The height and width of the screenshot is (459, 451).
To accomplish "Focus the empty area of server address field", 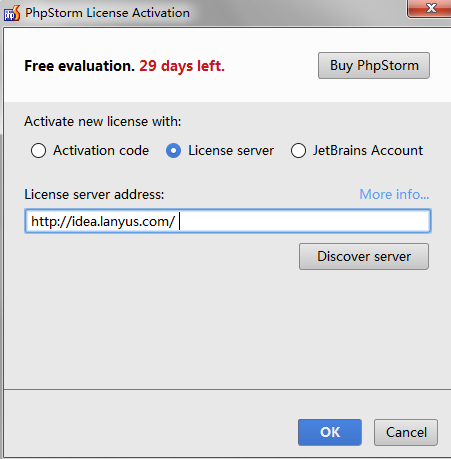I will pyautogui.click(x=303, y=221).
